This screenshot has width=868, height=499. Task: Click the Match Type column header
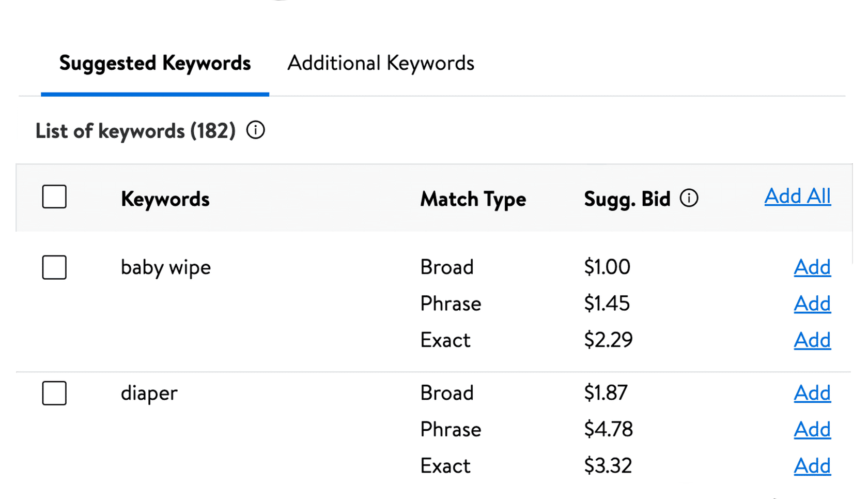point(473,199)
